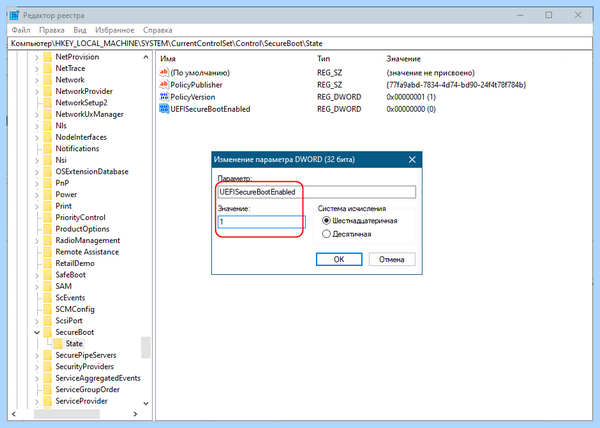
Task: Select the ProductOptions tree item
Action: tap(82, 229)
